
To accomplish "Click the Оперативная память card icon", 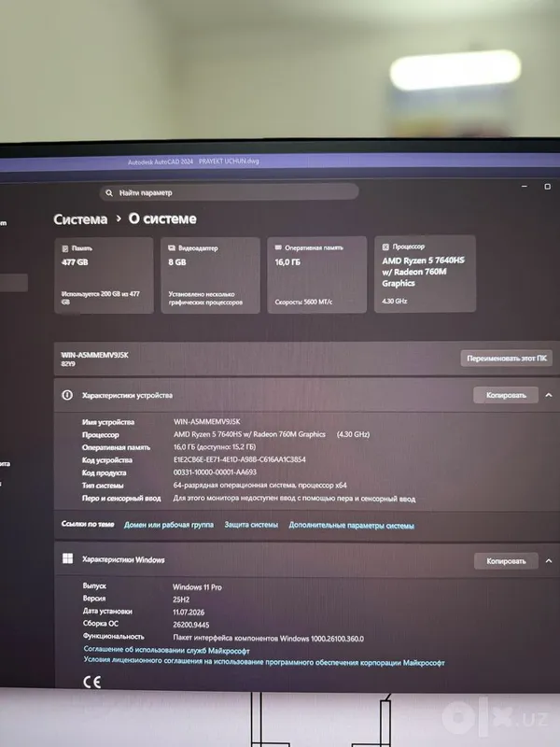I will (278, 247).
